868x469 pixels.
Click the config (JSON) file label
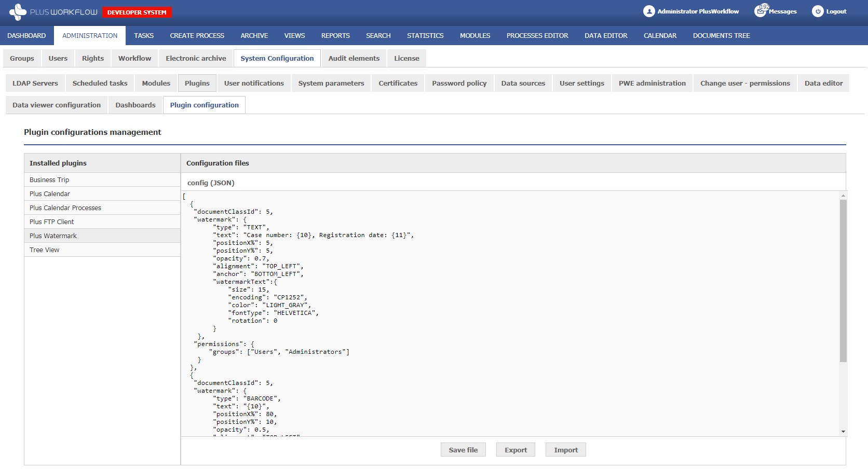pos(211,183)
